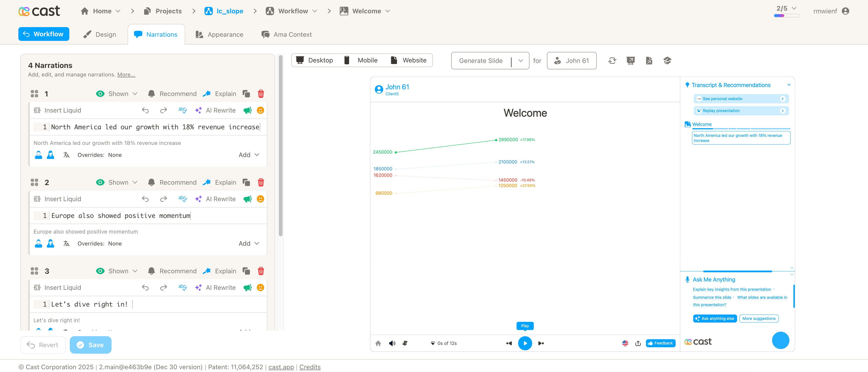Viewport: 868px width, 372px height.
Task: Click the megaphone icon in narration 1
Action: pyautogui.click(x=248, y=110)
